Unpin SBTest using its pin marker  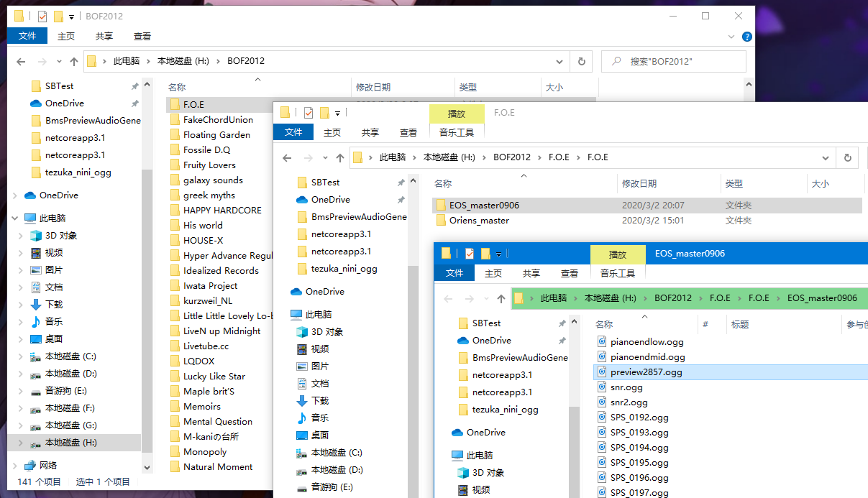coord(134,86)
